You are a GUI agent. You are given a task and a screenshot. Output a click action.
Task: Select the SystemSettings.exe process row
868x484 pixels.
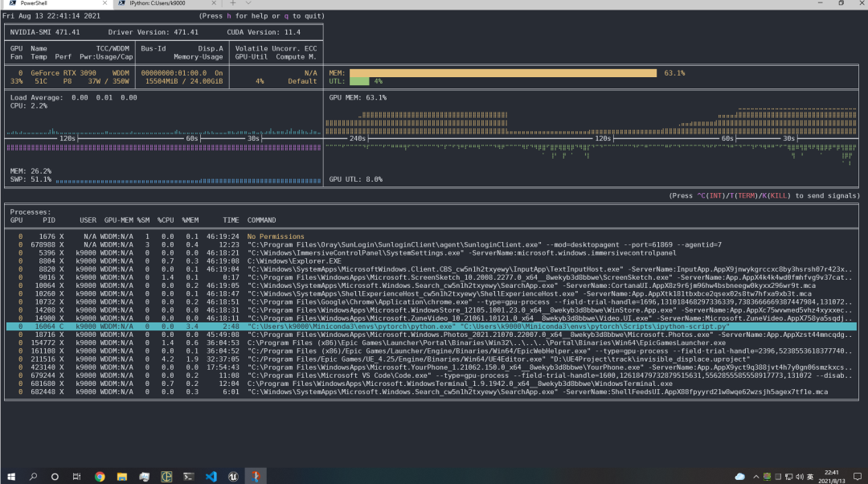point(432,253)
